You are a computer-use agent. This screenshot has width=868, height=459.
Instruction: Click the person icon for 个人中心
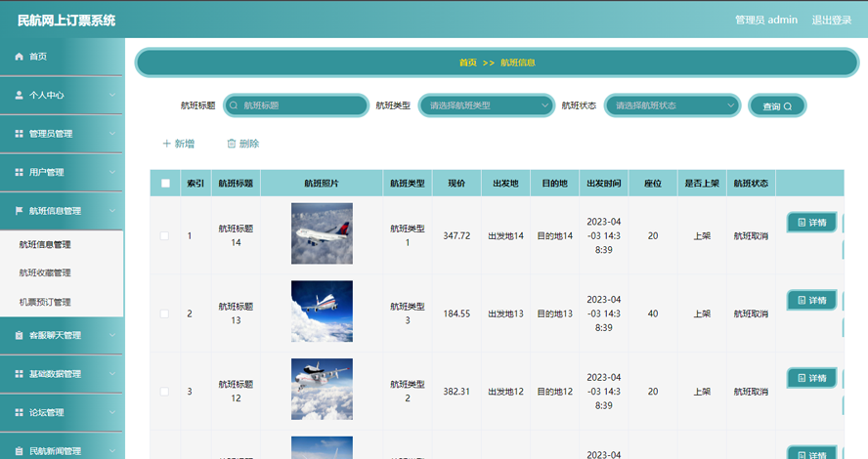pos(19,95)
